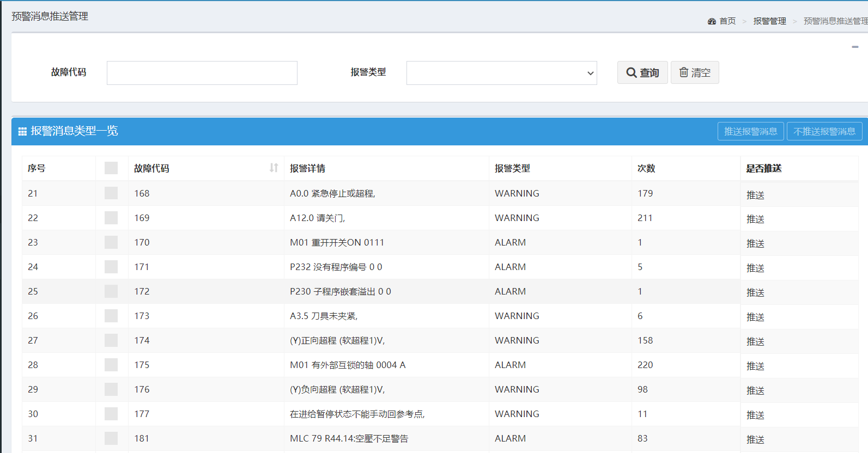Check the row with fault code 181

point(111,438)
